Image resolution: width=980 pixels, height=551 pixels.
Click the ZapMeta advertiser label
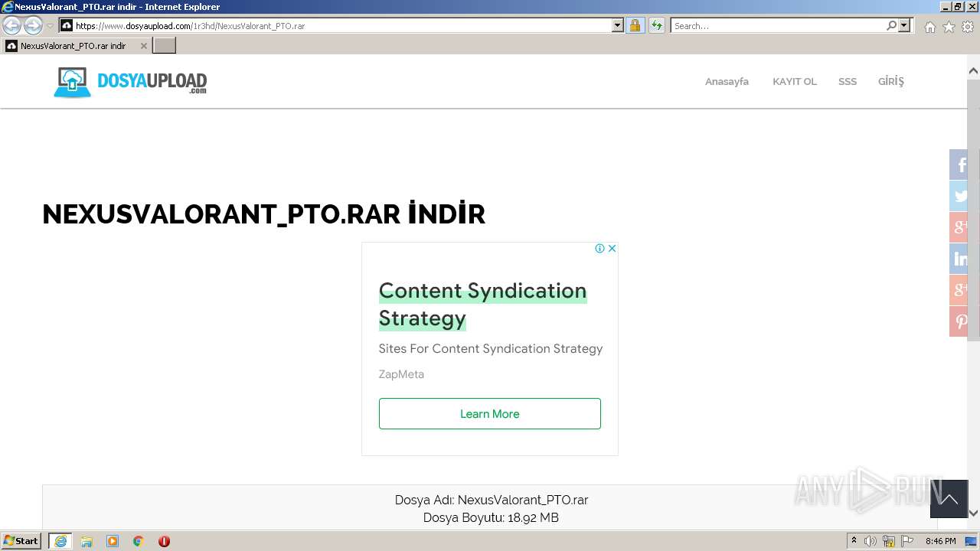point(401,374)
